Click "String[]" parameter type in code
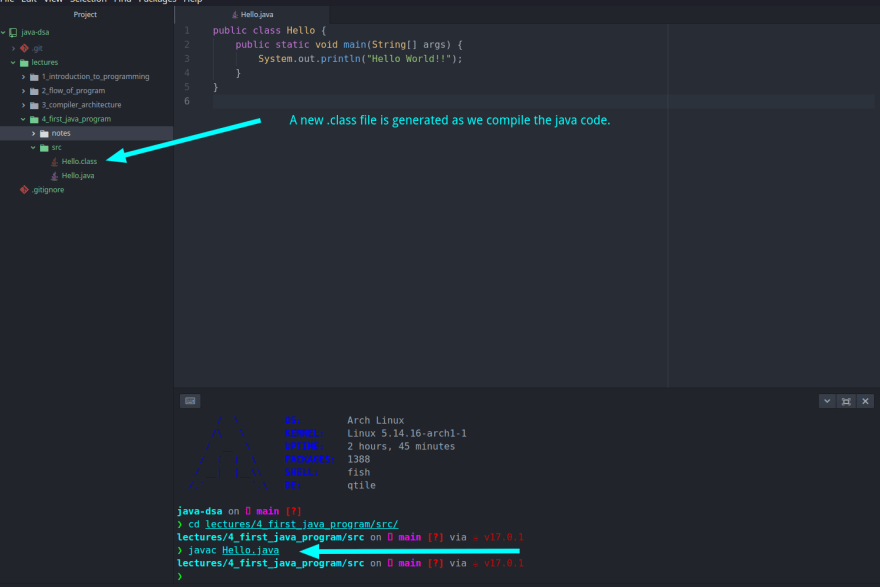The height and width of the screenshot is (587, 880). 395,44
